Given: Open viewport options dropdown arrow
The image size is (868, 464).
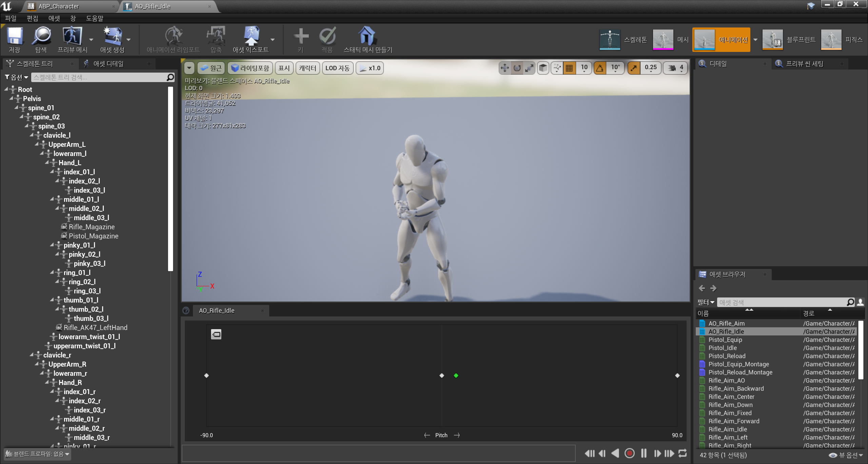Looking at the screenshot, I should coord(189,68).
